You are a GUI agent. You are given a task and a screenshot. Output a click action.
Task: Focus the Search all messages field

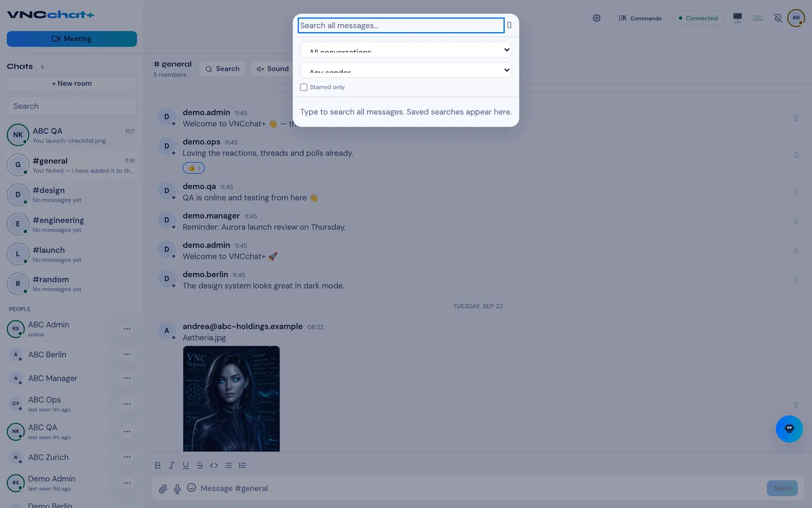[x=401, y=25]
